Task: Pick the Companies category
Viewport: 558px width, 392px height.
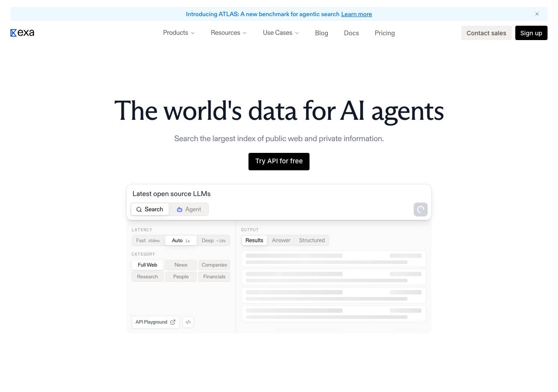Action: coord(214,265)
